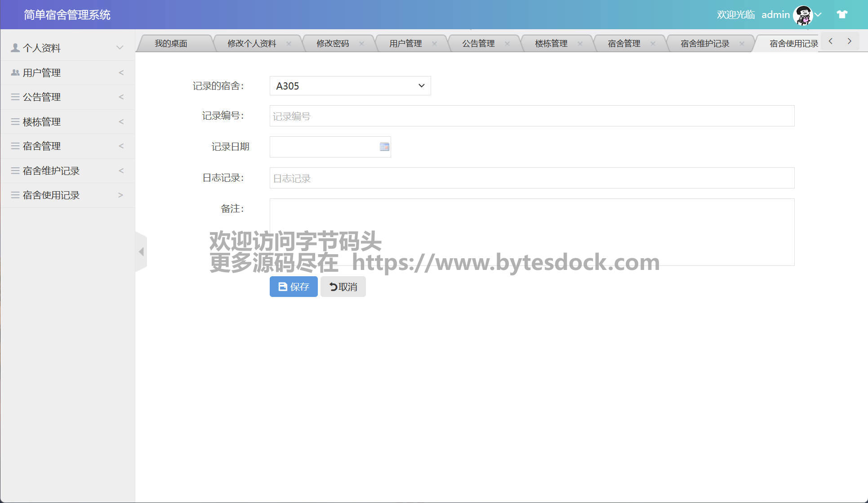Click the admin avatar picture
This screenshot has width=868, height=503.
click(x=803, y=15)
